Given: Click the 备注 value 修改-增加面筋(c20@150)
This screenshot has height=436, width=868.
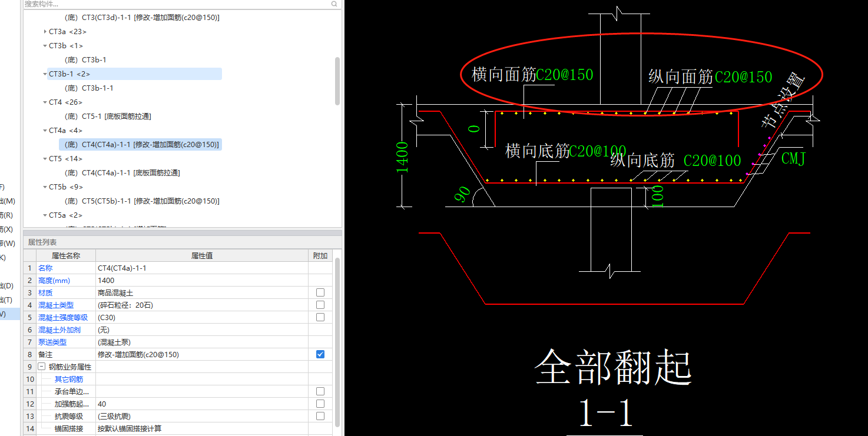Looking at the screenshot, I should click(202, 355).
